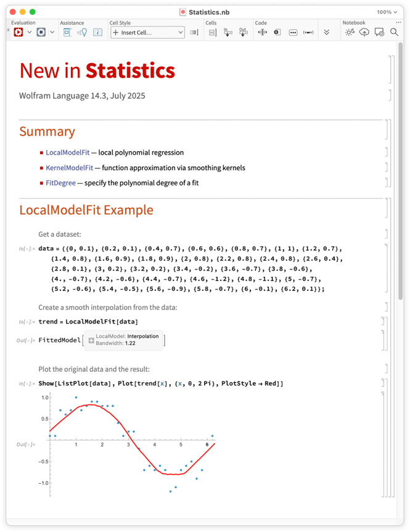Collapse the Summary section cell bracket
Viewport: 410px width, 532px height.
390,153
